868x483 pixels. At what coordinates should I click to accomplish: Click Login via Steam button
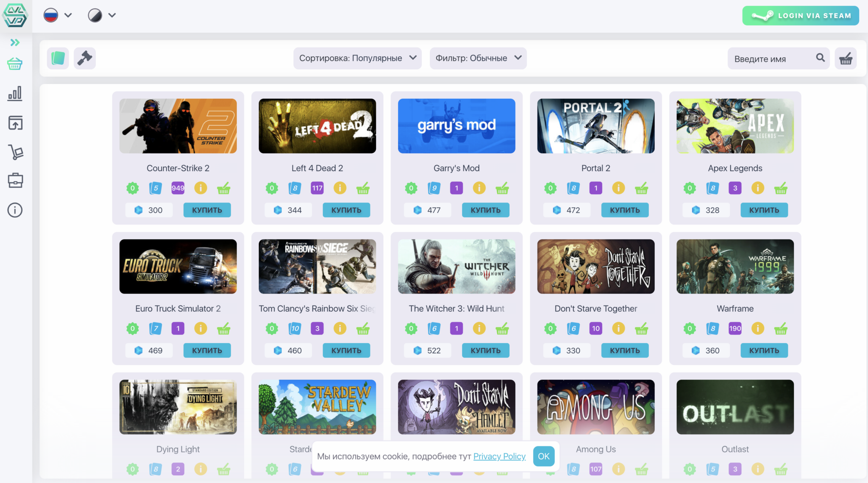click(x=800, y=16)
